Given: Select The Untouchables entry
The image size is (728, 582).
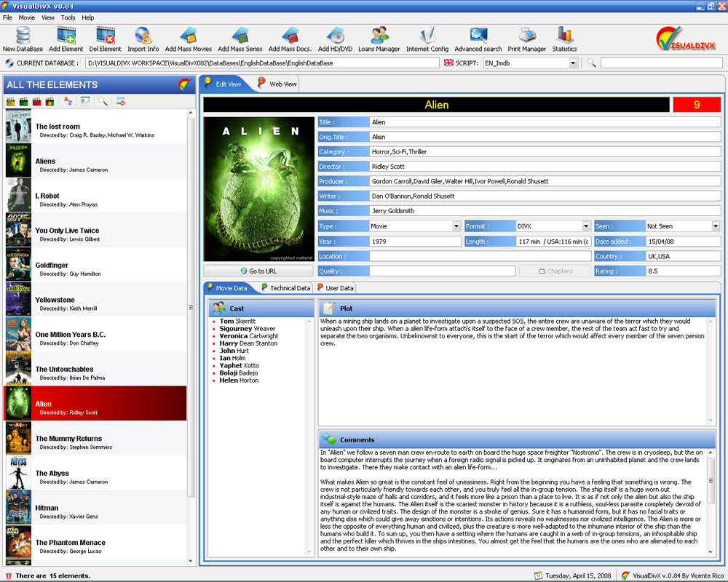Looking at the screenshot, I should pos(95,369).
